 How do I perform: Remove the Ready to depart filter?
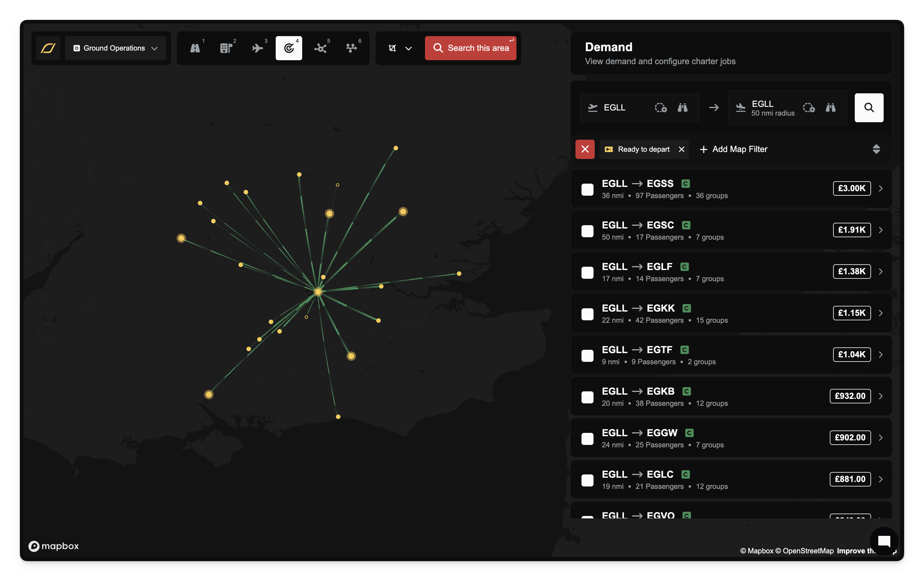(681, 149)
